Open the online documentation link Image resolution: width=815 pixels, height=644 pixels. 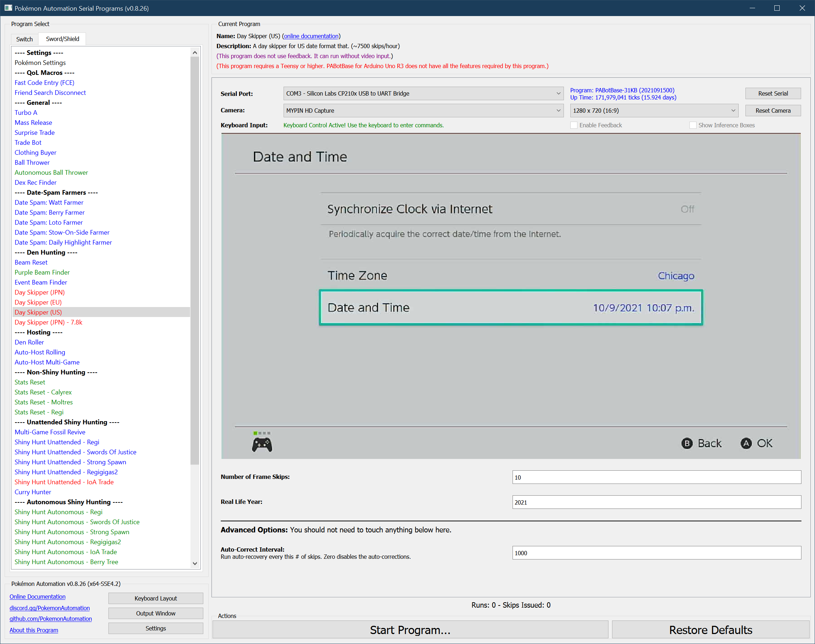pyautogui.click(x=311, y=36)
